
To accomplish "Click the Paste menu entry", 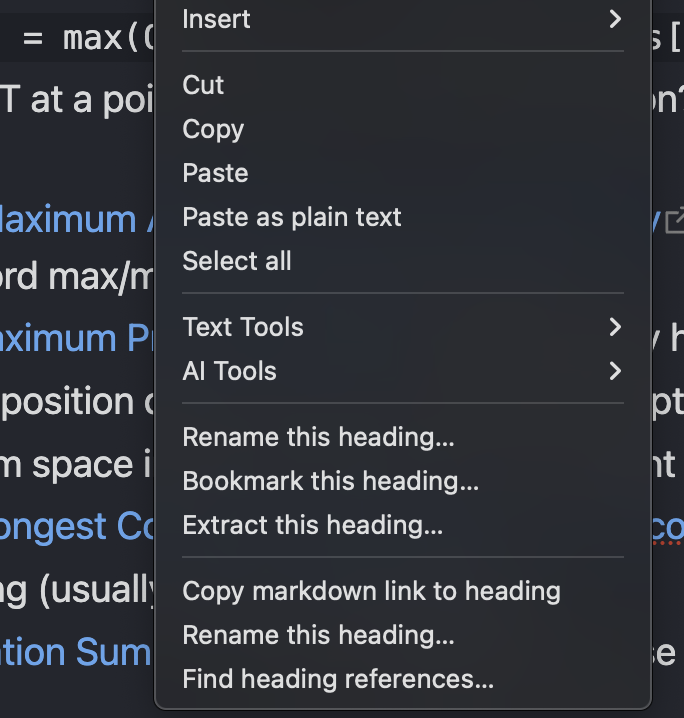I will [403, 173].
